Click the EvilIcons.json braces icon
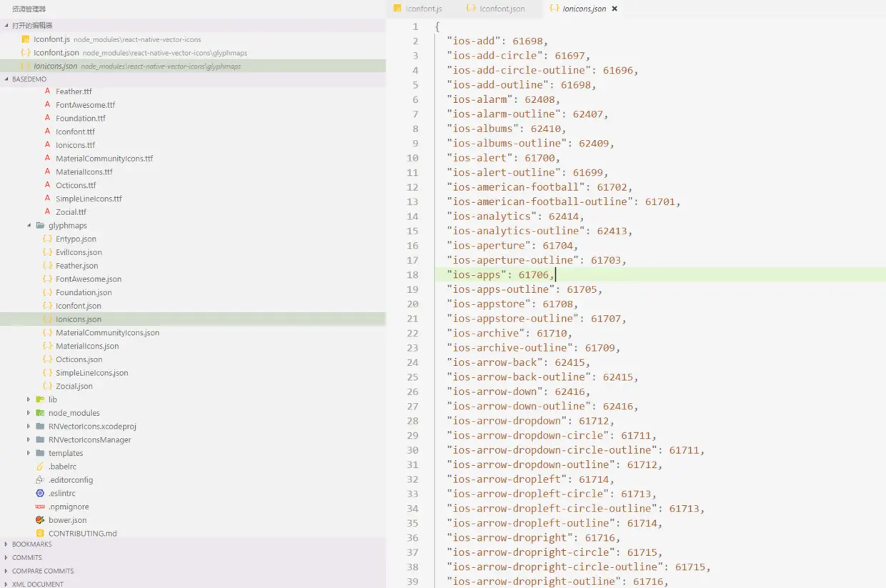This screenshot has height=588, width=886. 48,252
